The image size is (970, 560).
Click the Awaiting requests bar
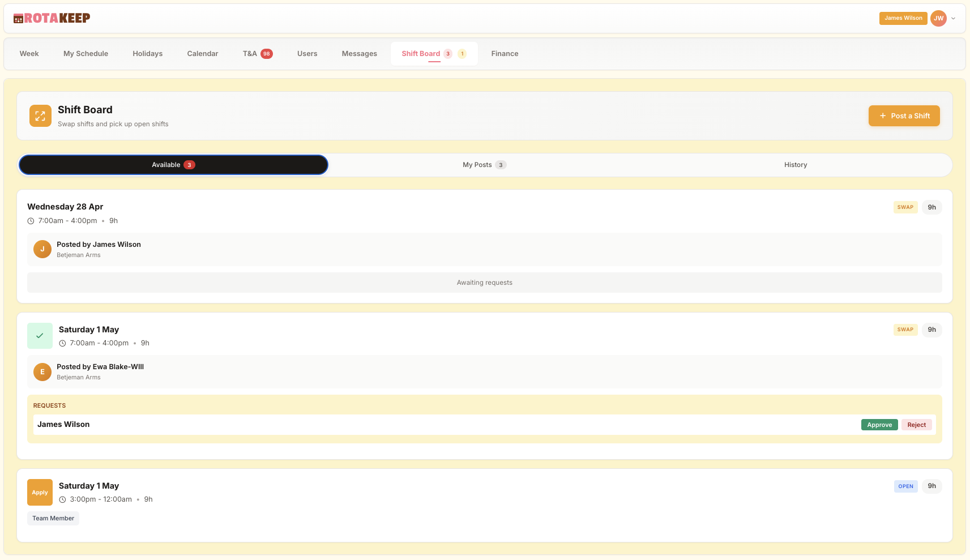(485, 283)
